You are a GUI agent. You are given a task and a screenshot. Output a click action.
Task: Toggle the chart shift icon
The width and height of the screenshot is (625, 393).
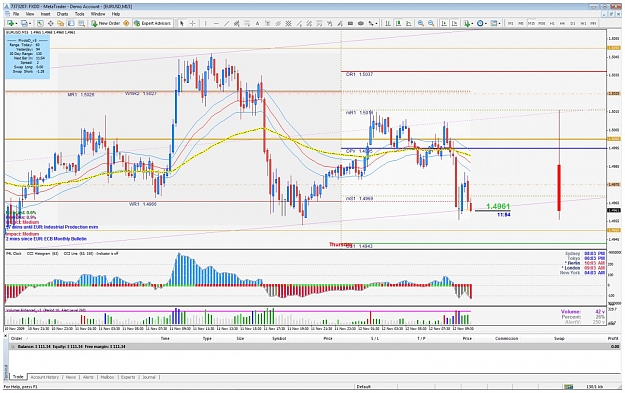click(454, 23)
